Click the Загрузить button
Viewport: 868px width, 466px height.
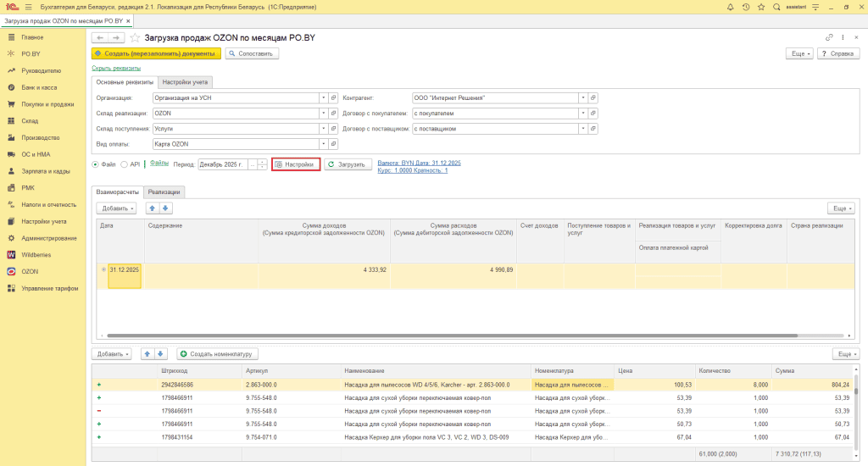pyautogui.click(x=348, y=164)
